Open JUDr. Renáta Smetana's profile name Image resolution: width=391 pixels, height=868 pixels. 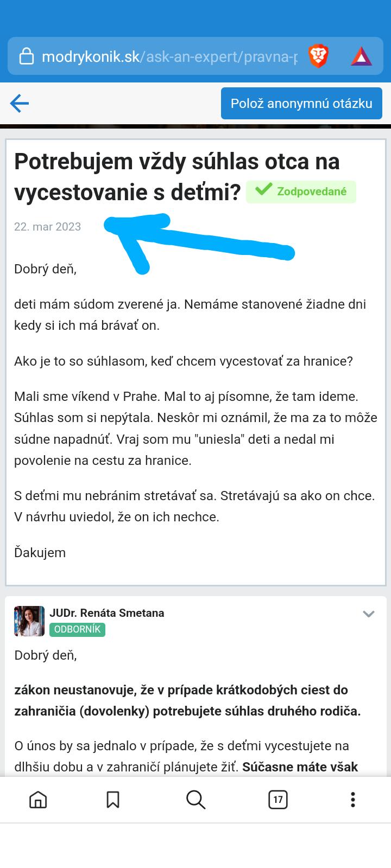106,613
